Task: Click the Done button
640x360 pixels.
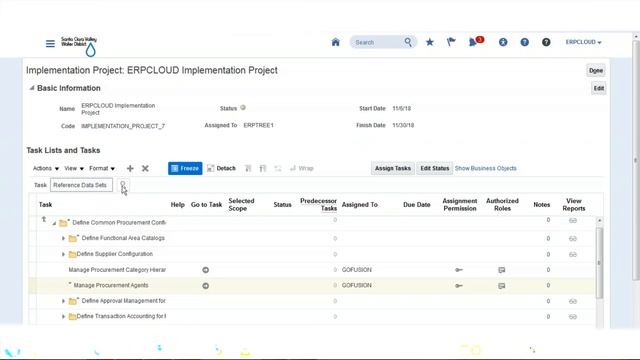Action: click(596, 71)
